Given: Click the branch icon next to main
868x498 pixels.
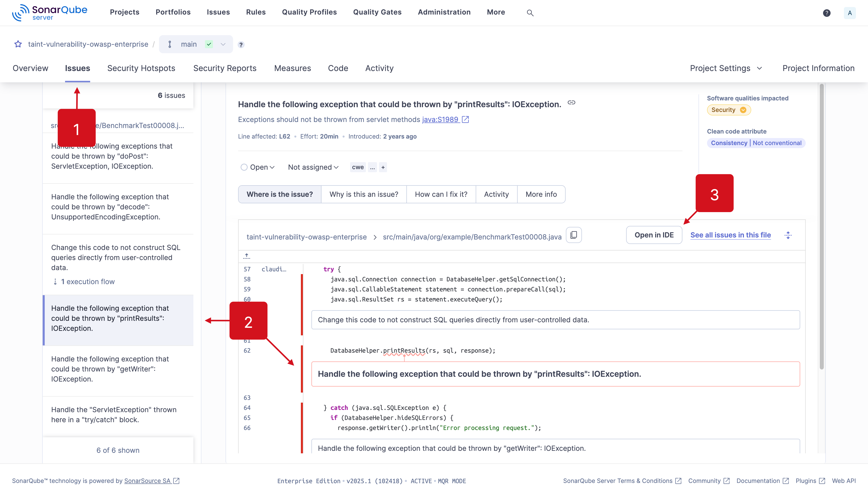Looking at the screenshot, I should coord(170,44).
